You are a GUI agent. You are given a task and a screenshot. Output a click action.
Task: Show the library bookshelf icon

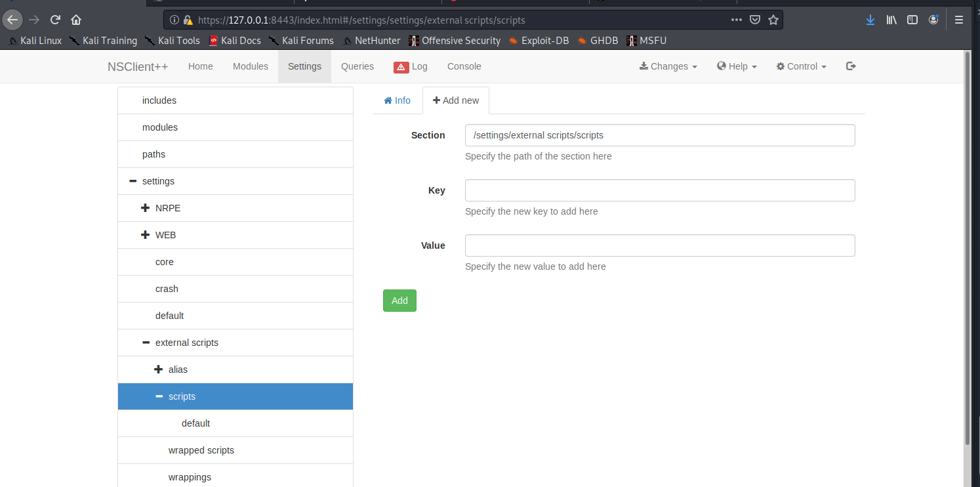pos(891,20)
